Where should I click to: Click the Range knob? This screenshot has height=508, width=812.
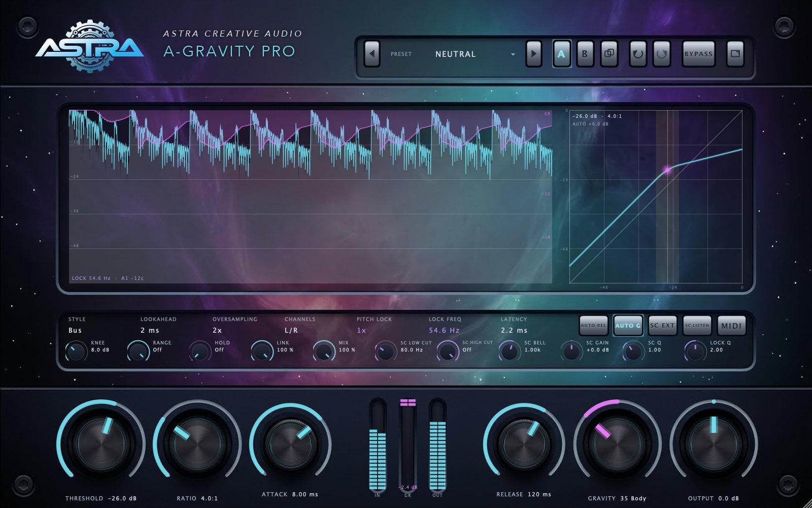138,351
